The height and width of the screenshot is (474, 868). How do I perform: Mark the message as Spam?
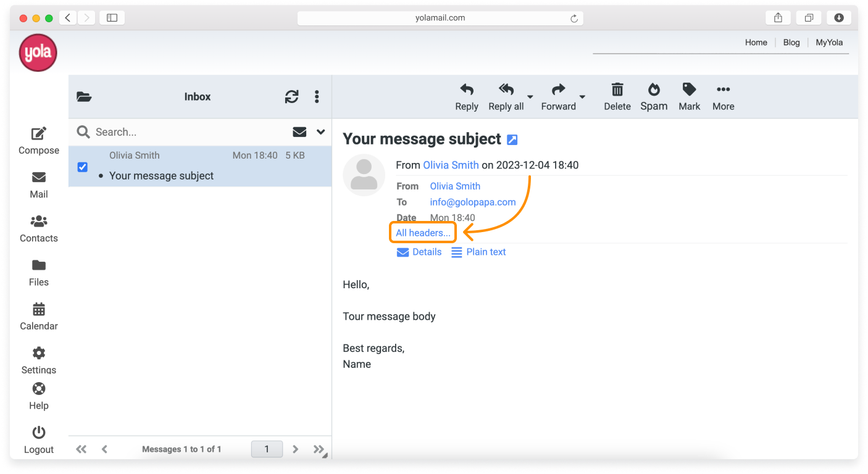coord(654,96)
